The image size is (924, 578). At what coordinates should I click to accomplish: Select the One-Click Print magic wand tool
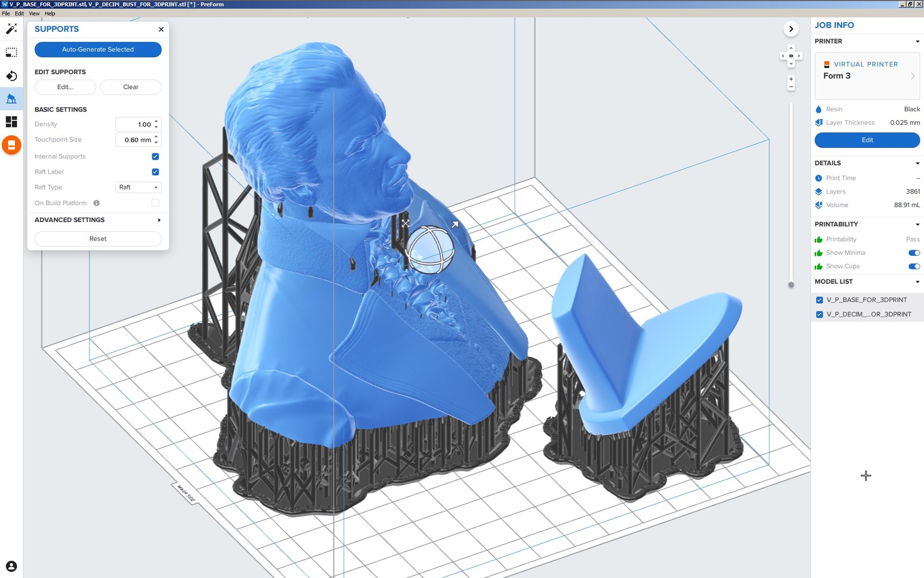[11, 29]
